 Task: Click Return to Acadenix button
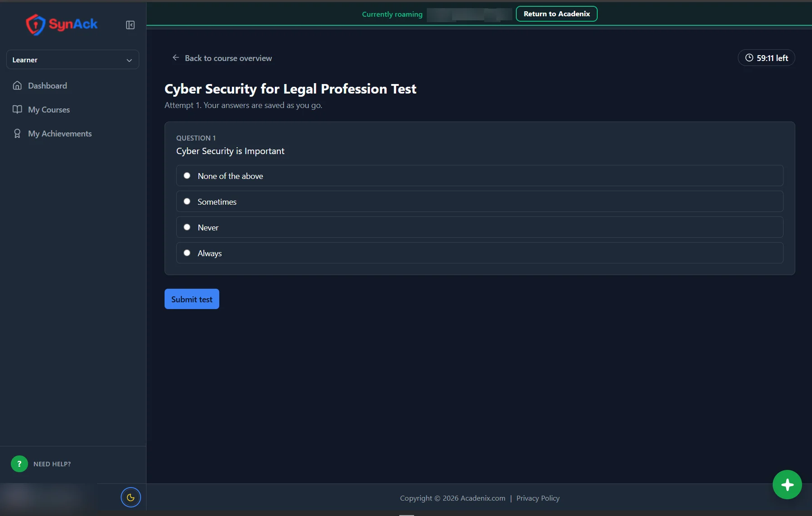[557, 14]
